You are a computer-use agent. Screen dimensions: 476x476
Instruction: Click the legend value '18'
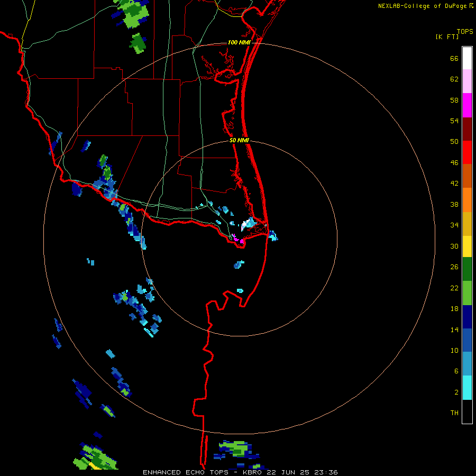coord(454,309)
